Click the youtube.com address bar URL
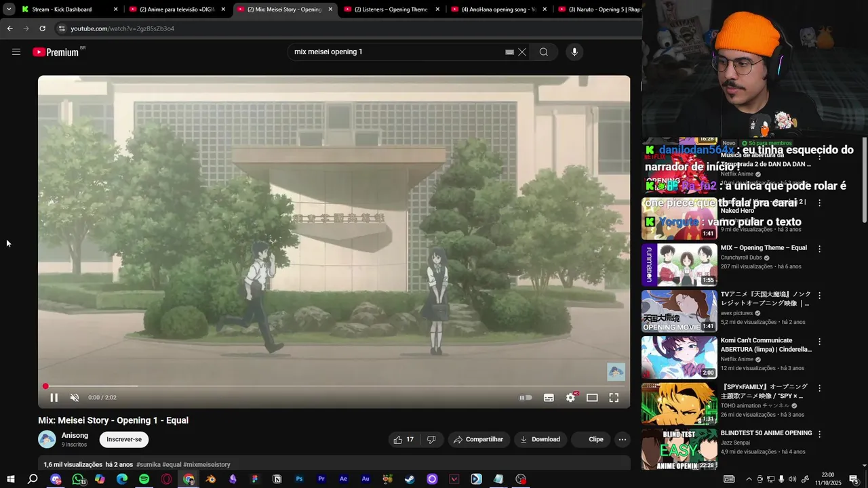The width and height of the screenshot is (868, 488). click(122, 28)
